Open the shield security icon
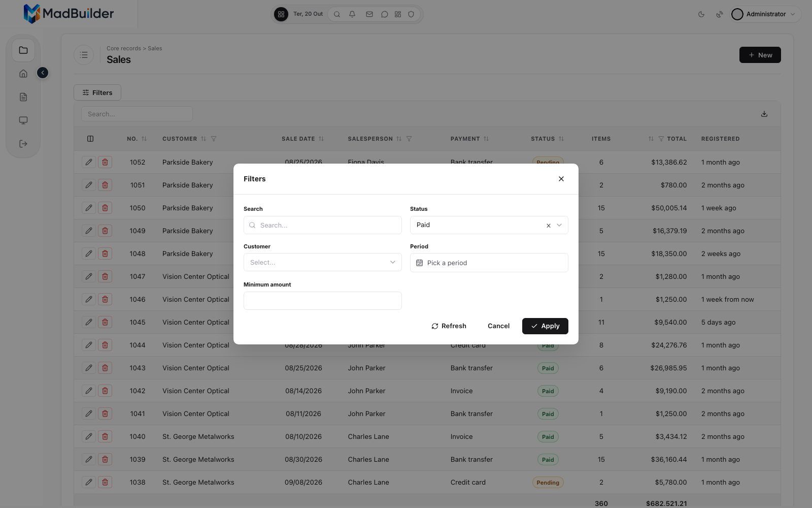This screenshot has width=812, height=508. (x=412, y=14)
